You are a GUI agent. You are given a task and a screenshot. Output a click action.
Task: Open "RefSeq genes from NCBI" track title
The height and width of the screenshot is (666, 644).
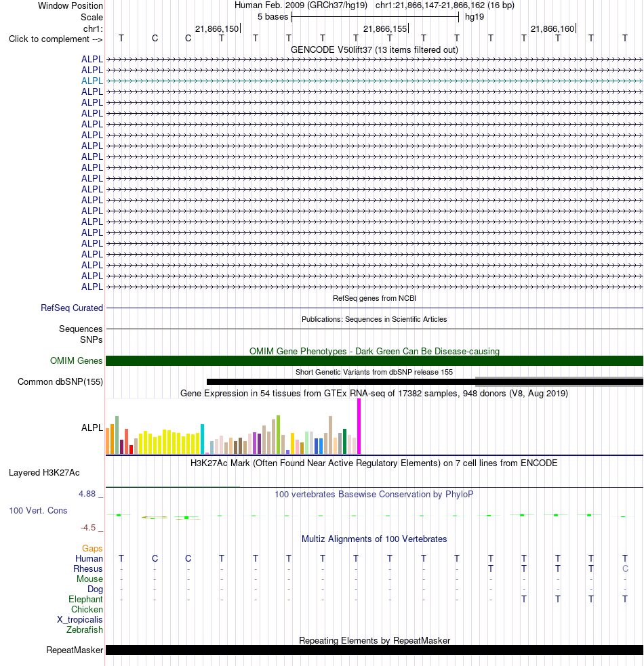pos(374,298)
